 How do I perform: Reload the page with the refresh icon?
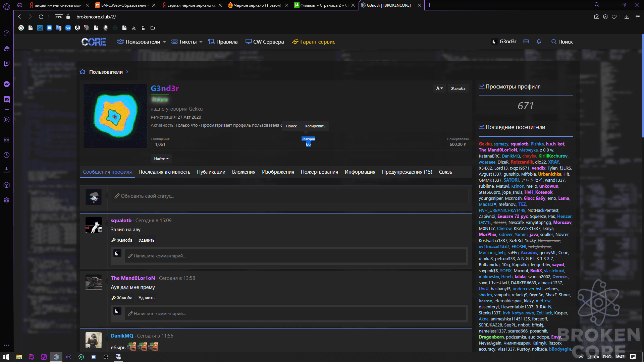41,17
